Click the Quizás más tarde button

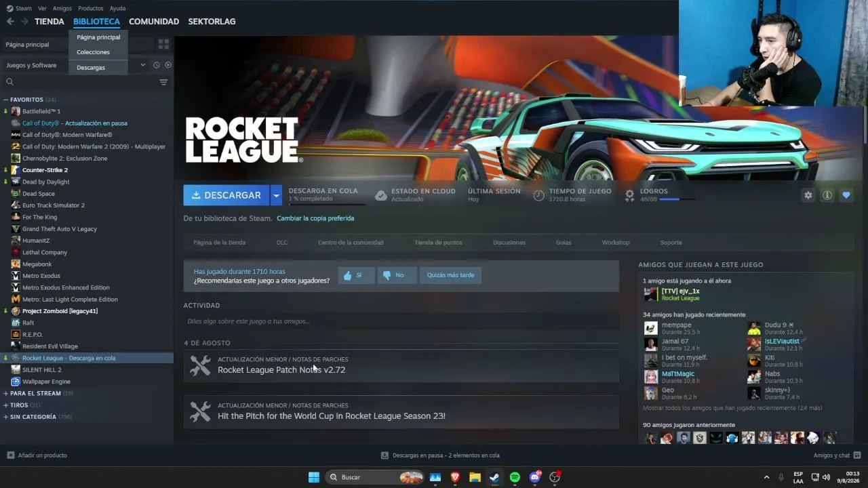coord(450,275)
